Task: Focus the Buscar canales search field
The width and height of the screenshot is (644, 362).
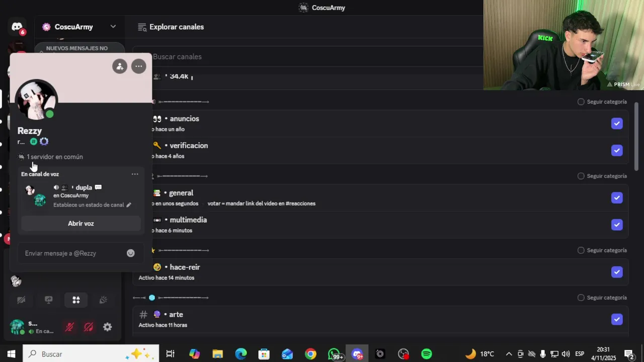Action: click(x=307, y=57)
